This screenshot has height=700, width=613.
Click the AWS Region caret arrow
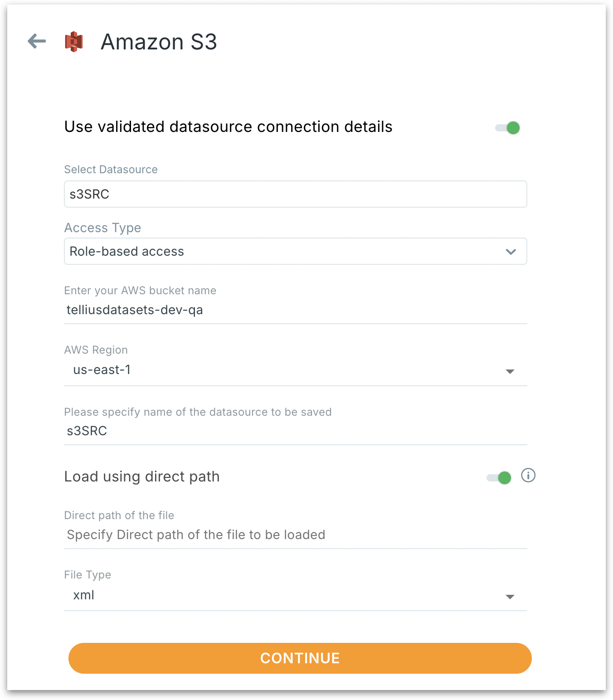click(x=510, y=371)
